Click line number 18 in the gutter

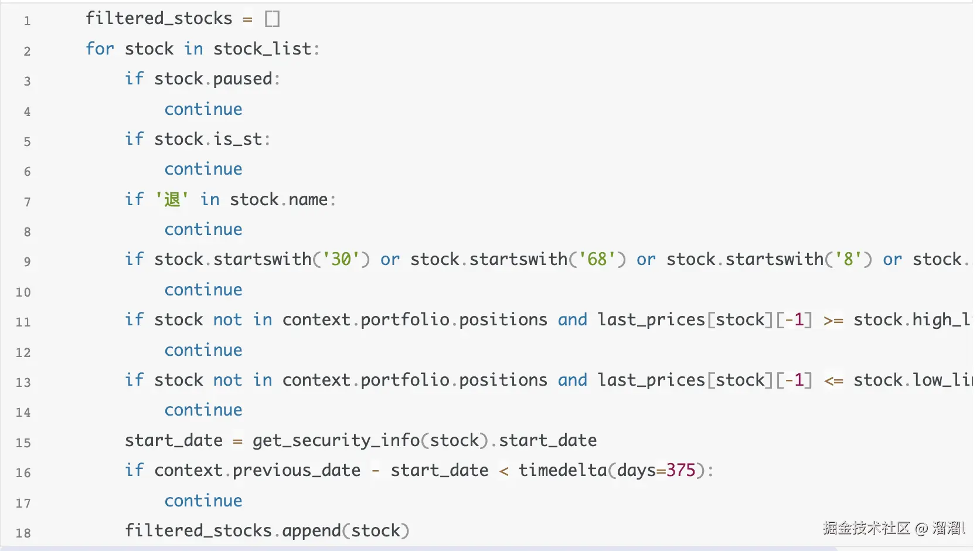coord(23,533)
